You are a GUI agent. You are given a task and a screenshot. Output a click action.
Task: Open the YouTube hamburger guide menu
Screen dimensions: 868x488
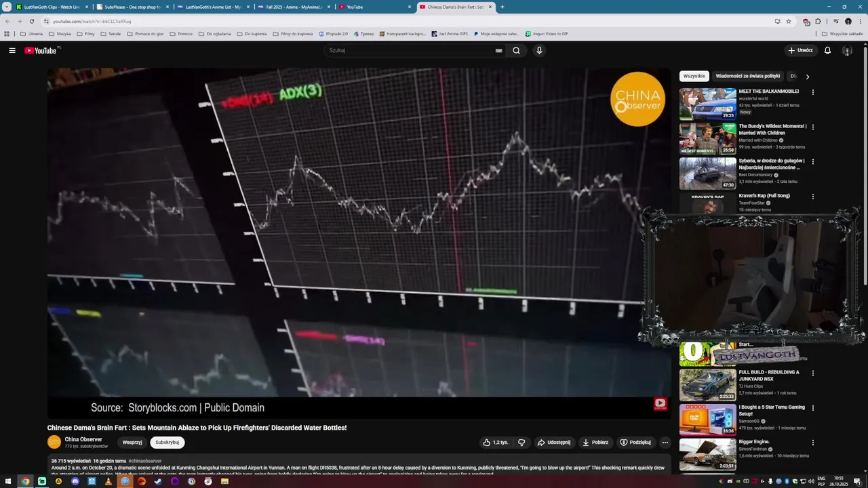pos(12,50)
